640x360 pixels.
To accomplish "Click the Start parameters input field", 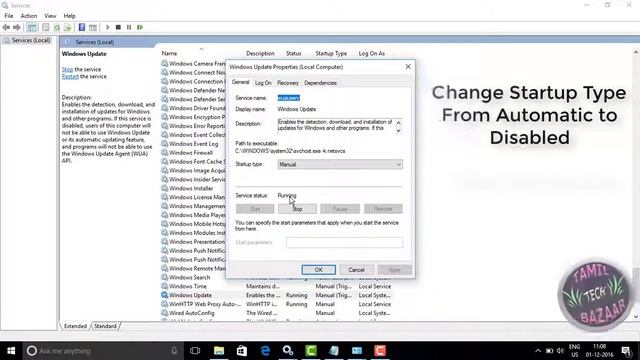I will click(x=344, y=242).
